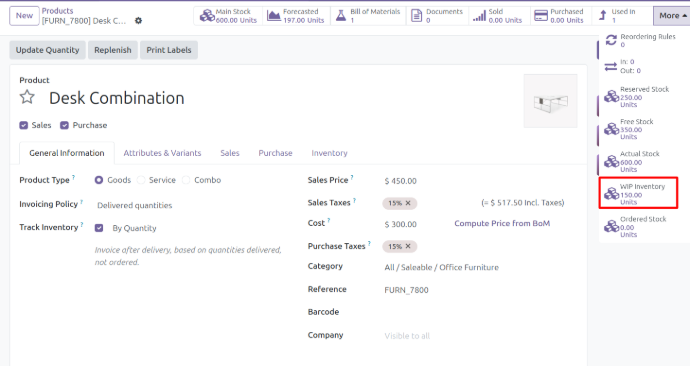Select the Service product type radio
The image size is (690, 366).
(x=141, y=180)
